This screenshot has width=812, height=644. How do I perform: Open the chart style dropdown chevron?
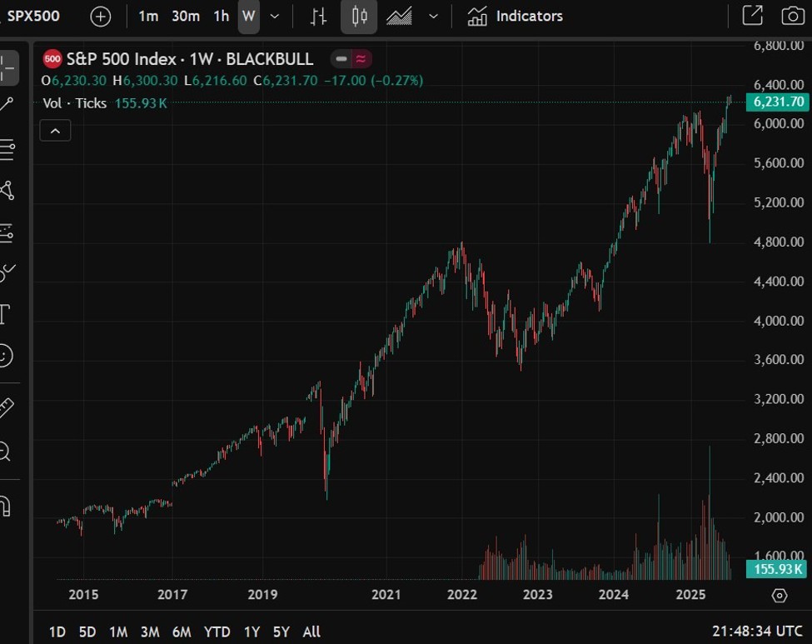tap(432, 16)
